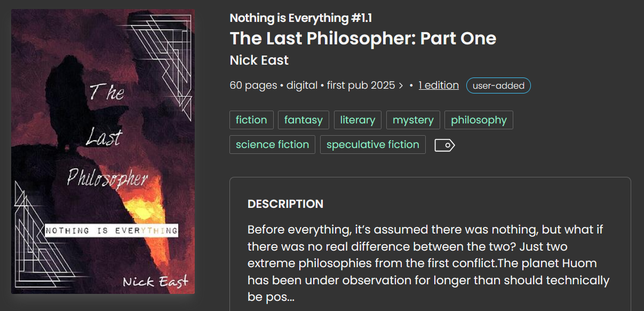Click the book title The Last Philosopher: Part One
The width and height of the screenshot is (644, 311).
[x=363, y=38]
